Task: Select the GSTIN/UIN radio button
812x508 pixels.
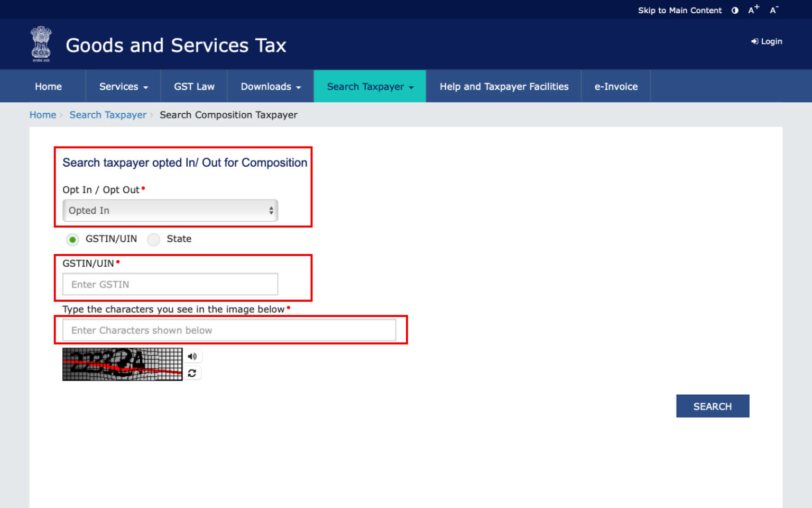Action: (x=72, y=239)
